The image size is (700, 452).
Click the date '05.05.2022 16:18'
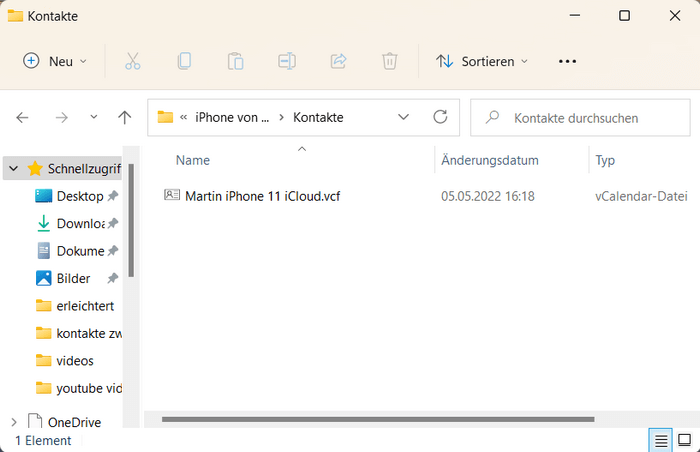point(488,196)
